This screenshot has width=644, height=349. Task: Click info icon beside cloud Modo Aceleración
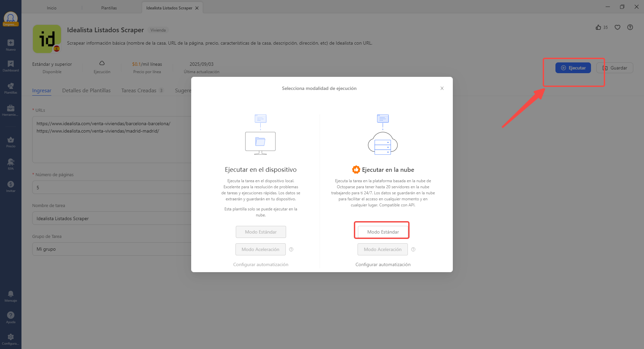coord(413,249)
